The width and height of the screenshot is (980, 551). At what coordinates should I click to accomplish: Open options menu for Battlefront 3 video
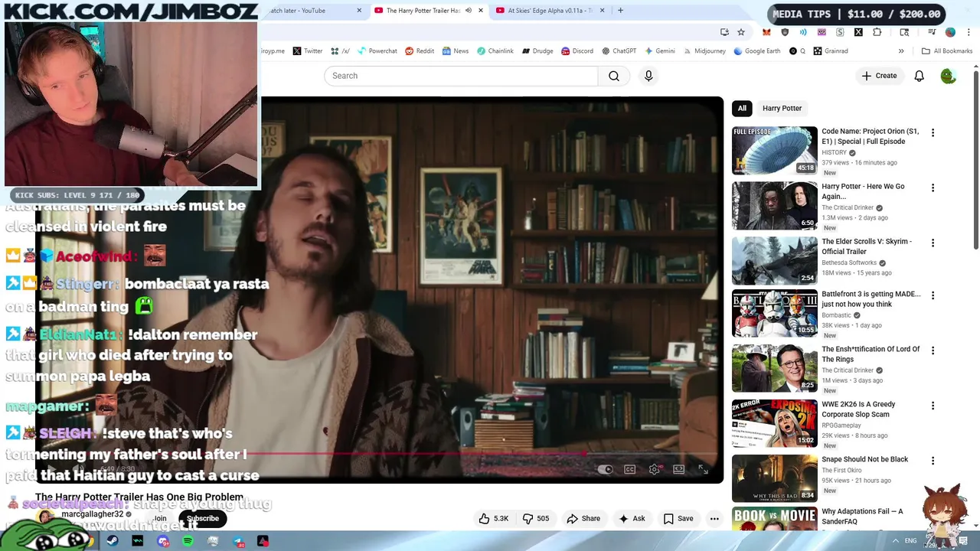tap(933, 295)
